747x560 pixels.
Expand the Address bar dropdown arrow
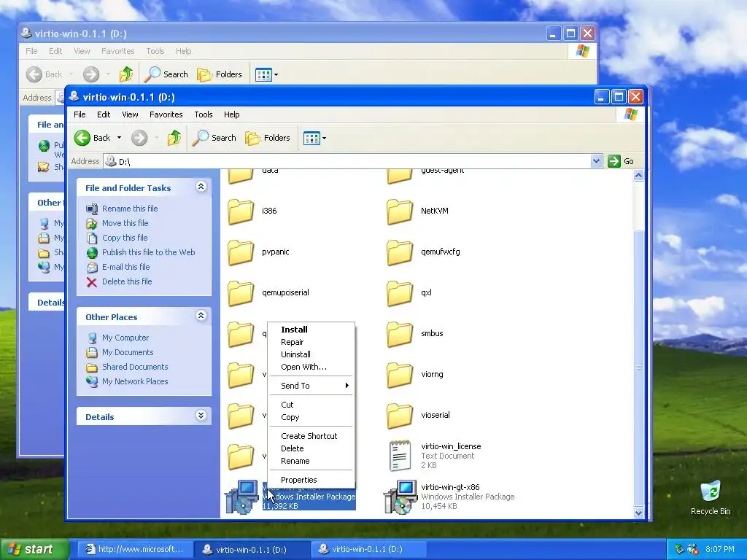coord(596,161)
